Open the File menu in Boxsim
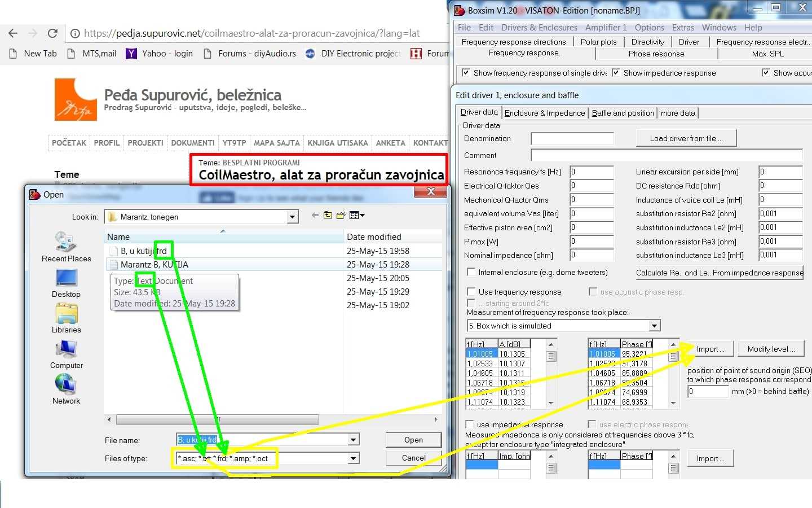The image size is (812, 508). click(464, 28)
